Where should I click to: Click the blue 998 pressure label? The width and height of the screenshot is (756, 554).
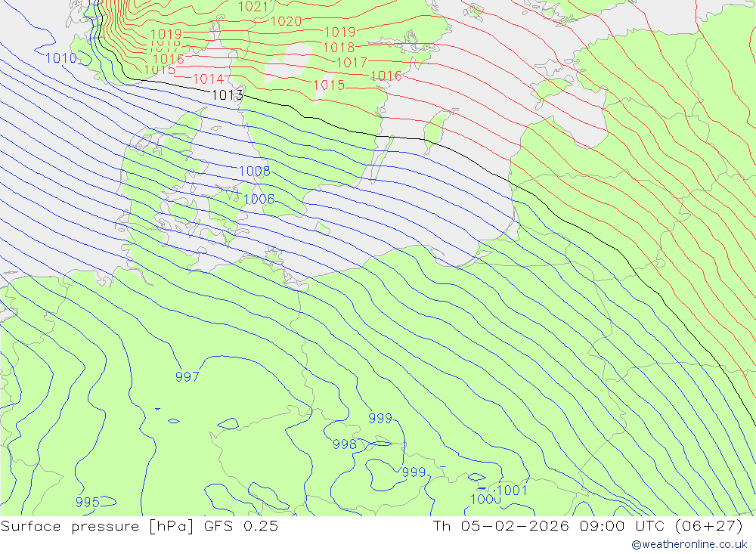(345, 444)
